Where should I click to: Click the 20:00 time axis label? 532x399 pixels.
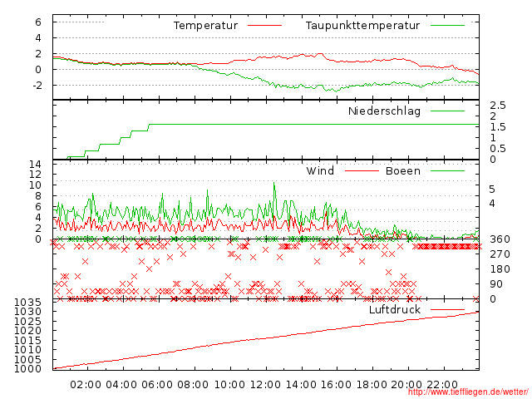click(x=406, y=385)
